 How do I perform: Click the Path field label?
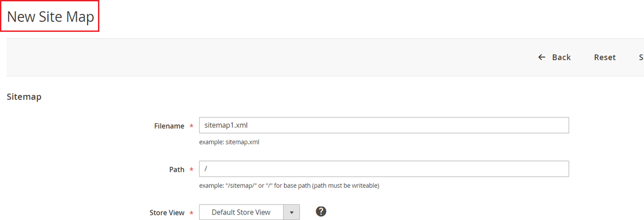177,170
